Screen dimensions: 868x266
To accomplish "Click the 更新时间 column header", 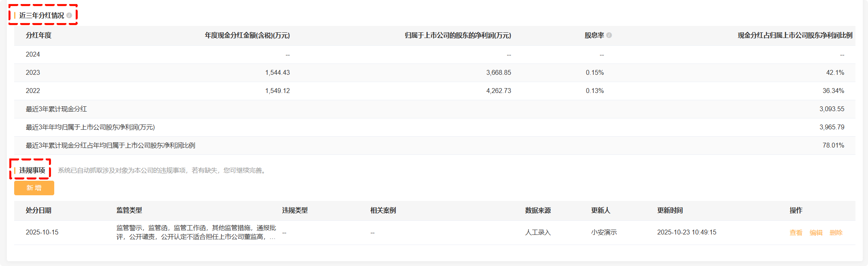I will point(670,210).
